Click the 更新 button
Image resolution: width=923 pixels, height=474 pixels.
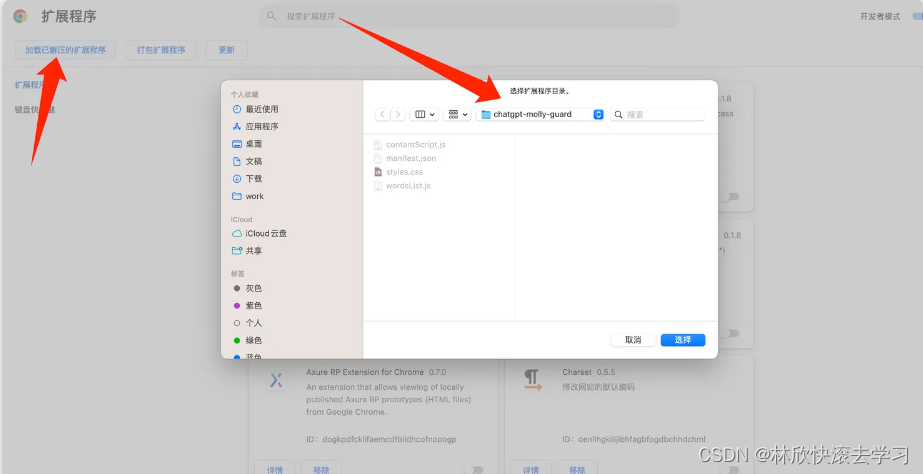tap(227, 50)
